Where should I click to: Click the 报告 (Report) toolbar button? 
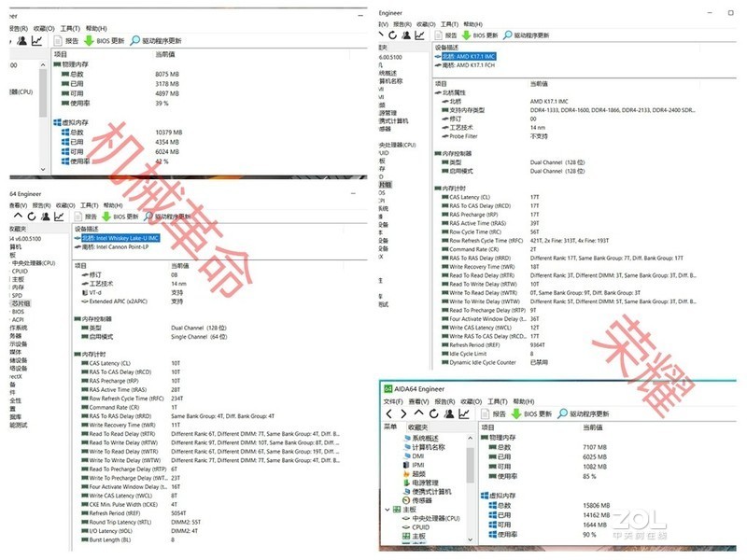(490, 414)
